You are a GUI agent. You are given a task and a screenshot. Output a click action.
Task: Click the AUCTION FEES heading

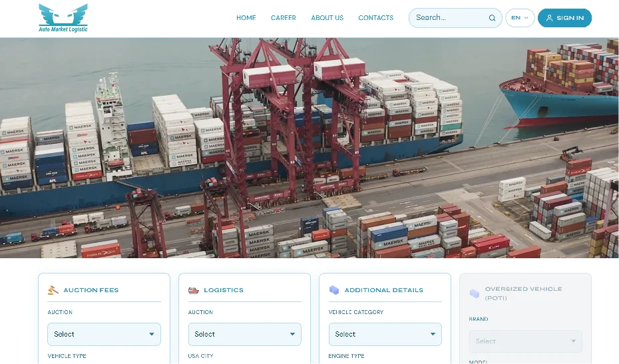(91, 290)
